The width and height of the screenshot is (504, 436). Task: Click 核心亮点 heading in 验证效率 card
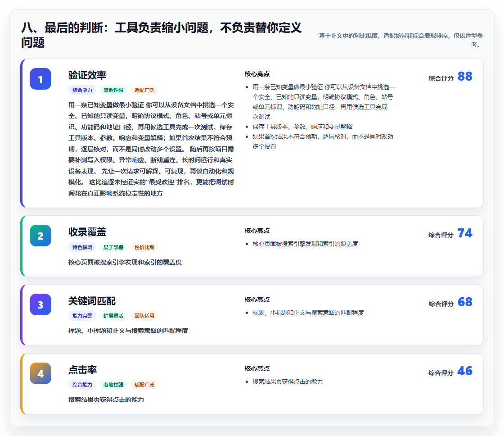(x=257, y=74)
